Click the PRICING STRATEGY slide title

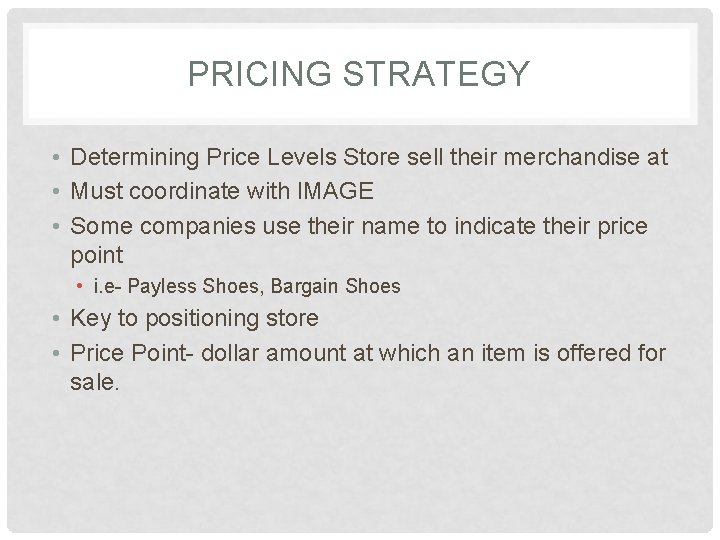359,75
